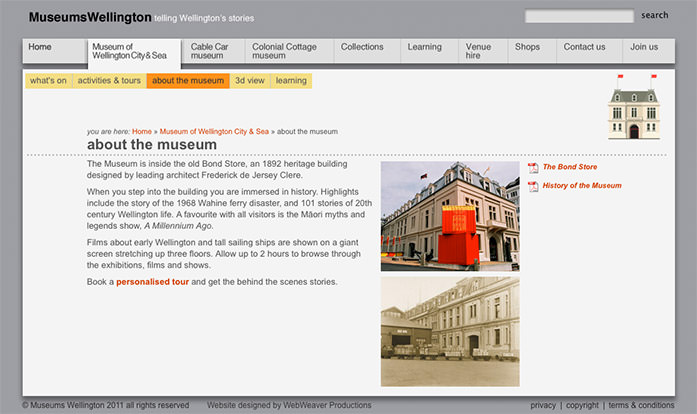Switch to the Collections tab

coord(367,51)
